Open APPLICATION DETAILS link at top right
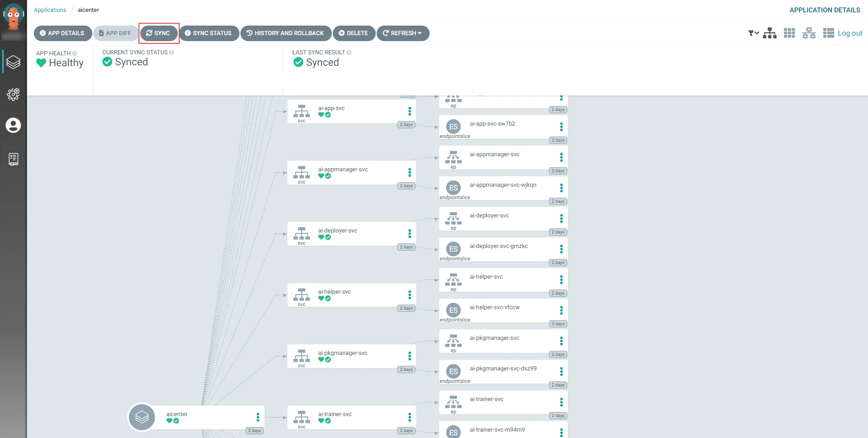Screen dimensions: 868x438 coord(825,10)
